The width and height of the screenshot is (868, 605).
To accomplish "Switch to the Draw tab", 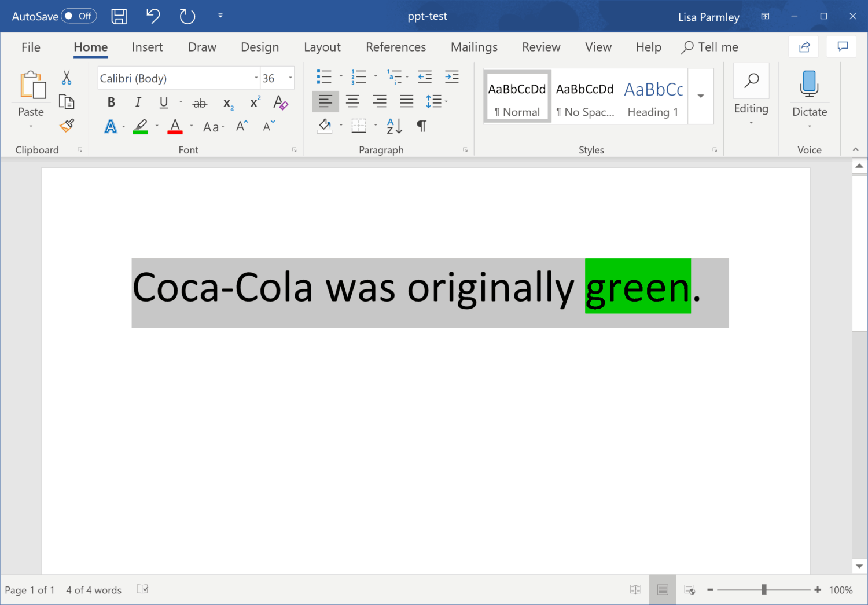I will click(x=202, y=47).
